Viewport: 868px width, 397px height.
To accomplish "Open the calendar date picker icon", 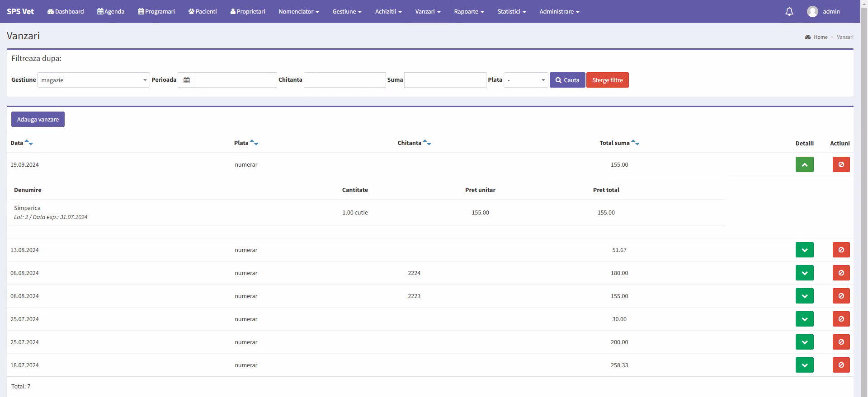I will (x=187, y=80).
